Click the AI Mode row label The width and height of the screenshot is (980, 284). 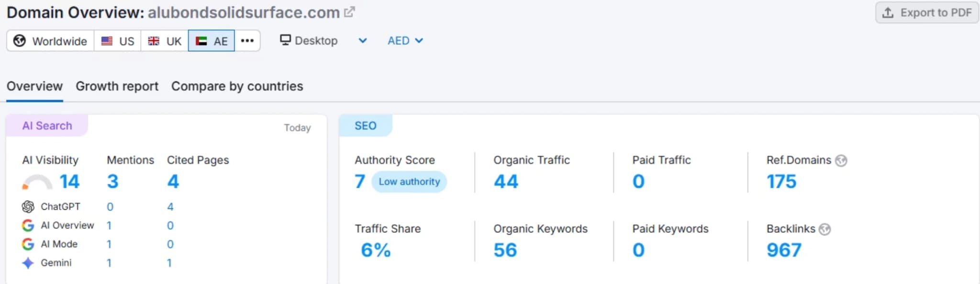[x=59, y=244]
